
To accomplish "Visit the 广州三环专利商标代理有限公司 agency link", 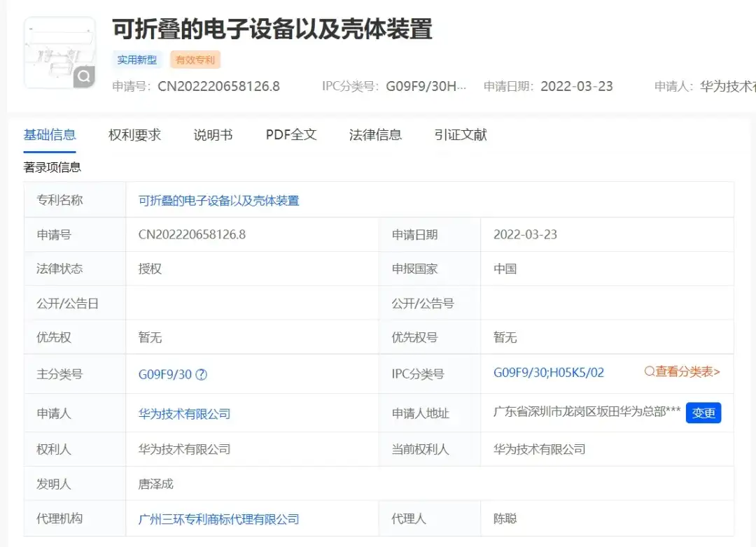I will [219, 519].
